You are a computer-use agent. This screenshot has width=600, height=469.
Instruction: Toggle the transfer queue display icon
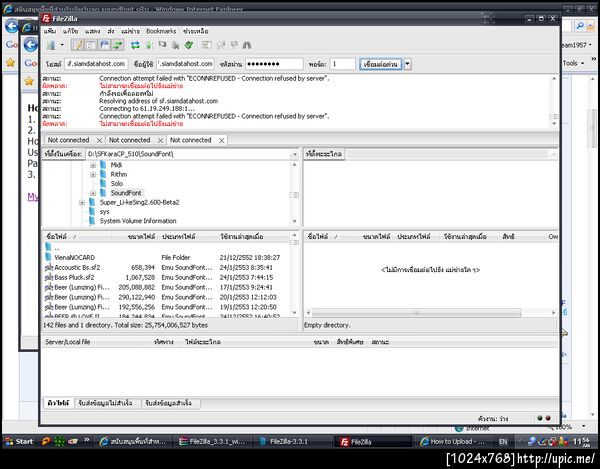tap(117, 45)
